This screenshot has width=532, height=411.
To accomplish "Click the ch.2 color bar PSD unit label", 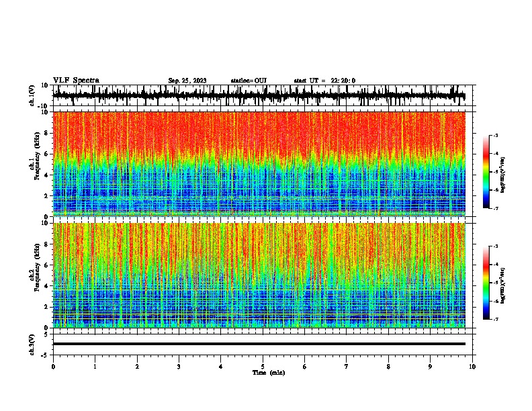I will 503,285.
